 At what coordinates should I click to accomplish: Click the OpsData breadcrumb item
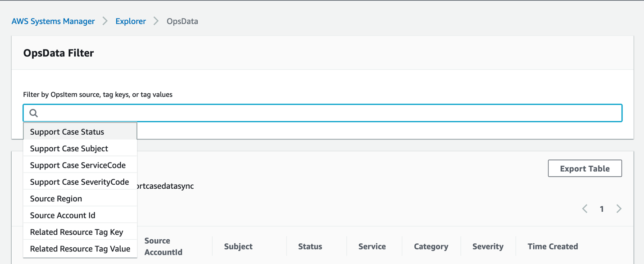tap(182, 21)
